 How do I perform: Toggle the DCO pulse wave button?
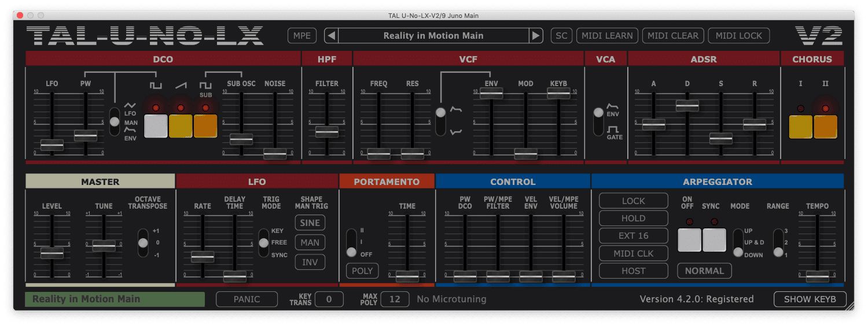(156, 126)
